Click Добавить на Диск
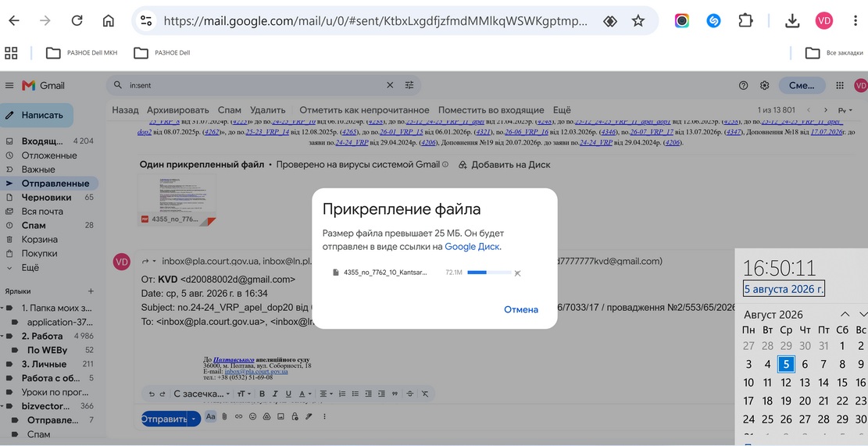The height and width of the screenshot is (446, 868). 504,164
